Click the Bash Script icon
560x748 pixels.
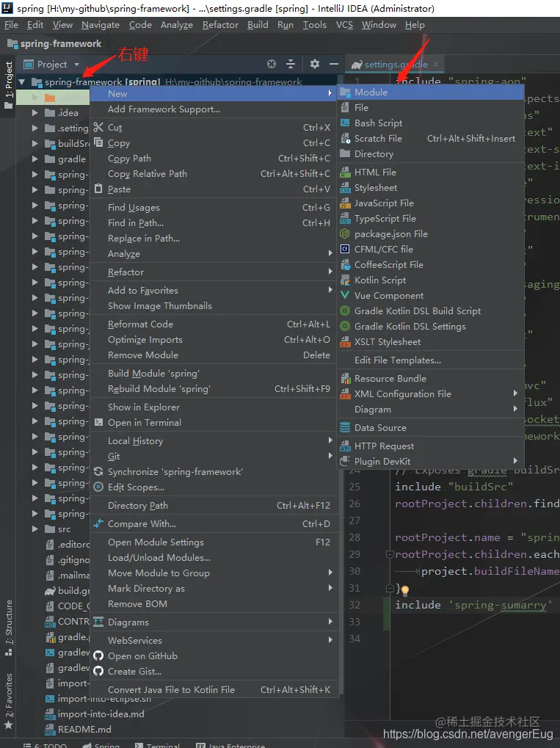[345, 123]
